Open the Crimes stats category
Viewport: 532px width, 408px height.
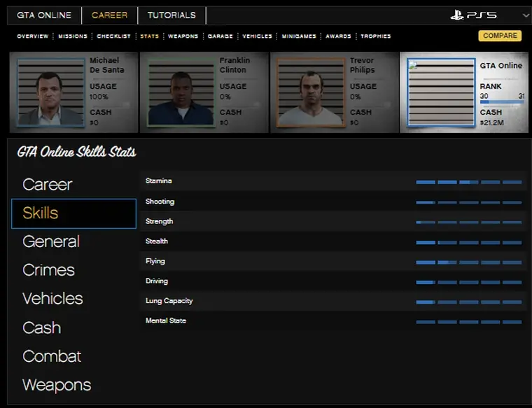click(48, 270)
